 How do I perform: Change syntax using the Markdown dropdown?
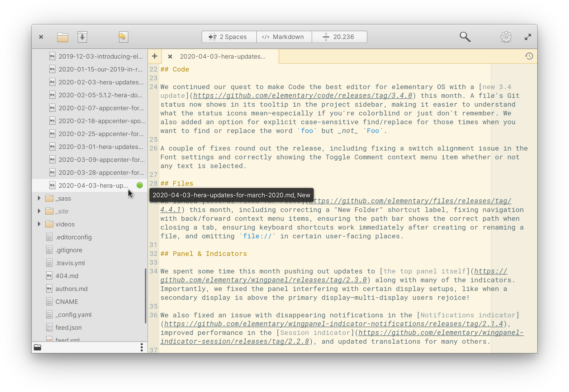(284, 37)
